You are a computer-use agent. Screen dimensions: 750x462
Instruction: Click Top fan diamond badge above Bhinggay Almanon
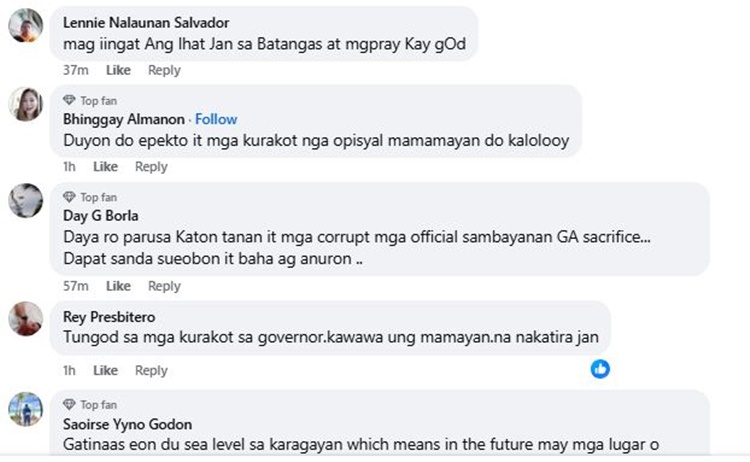point(69,101)
